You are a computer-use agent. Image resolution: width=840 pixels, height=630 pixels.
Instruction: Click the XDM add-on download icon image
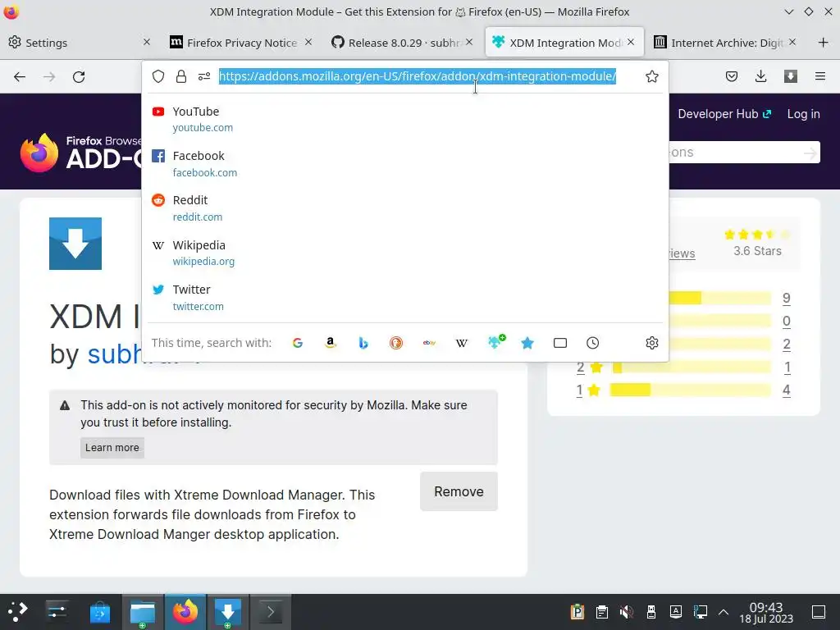pyautogui.click(x=75, y=243)
